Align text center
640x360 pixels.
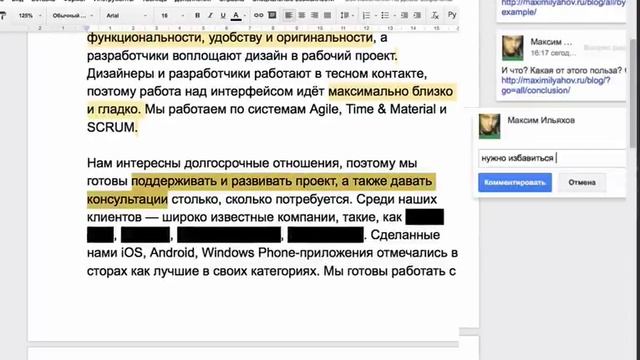tap(302, 16)
